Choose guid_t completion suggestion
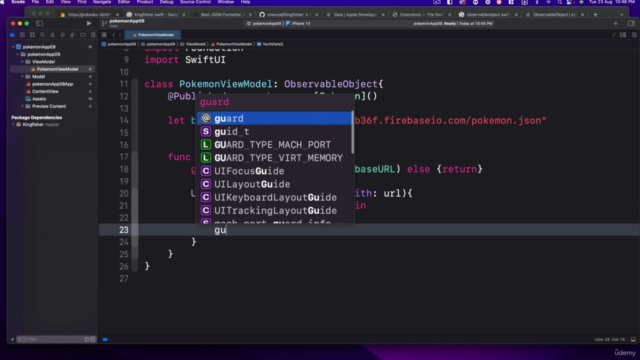The width and height of the screenshot is (640, 360). [274, 131]
